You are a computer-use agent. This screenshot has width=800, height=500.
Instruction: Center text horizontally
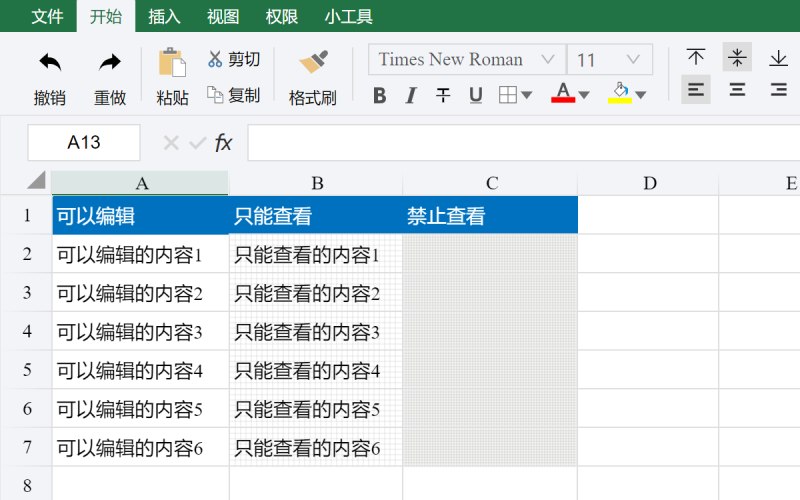(x=737, y=90)
